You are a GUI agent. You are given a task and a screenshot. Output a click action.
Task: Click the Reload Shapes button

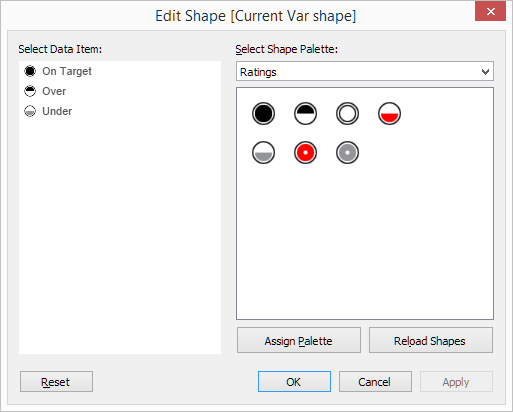(430, 340)
